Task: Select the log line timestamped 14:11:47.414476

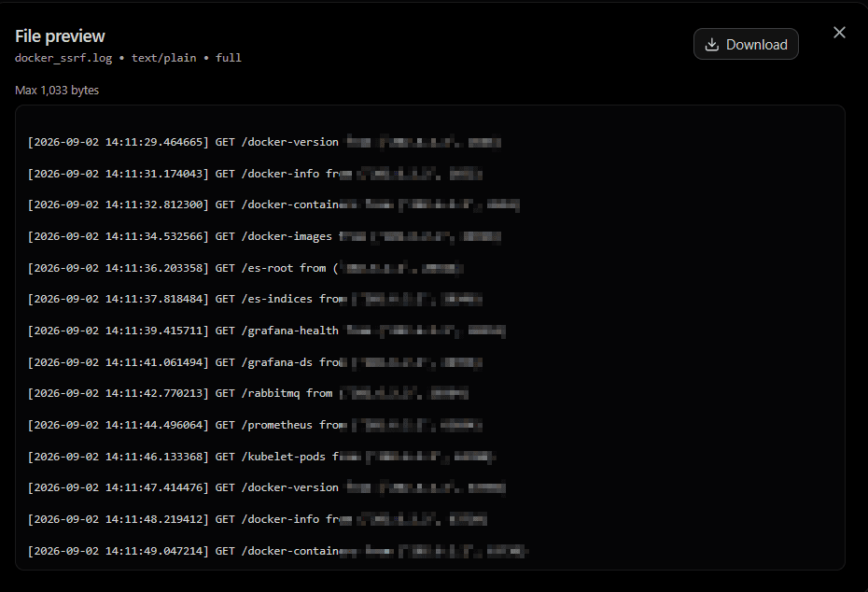Action: (267, 487)
